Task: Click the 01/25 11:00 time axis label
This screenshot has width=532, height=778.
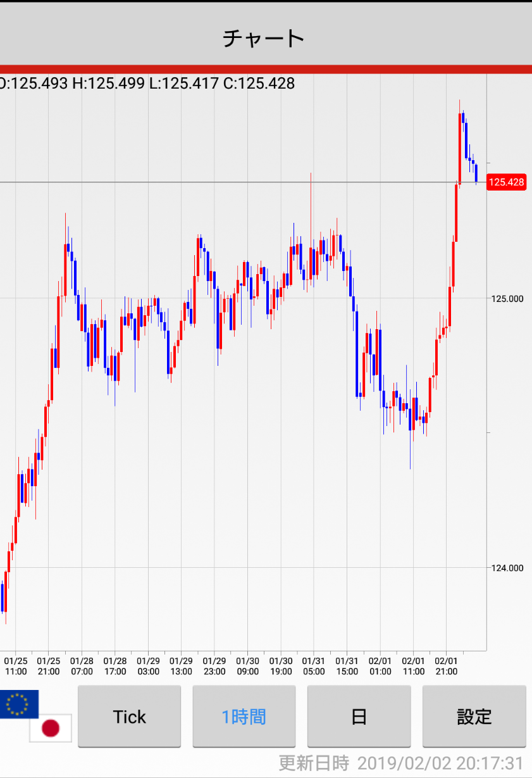Action: click(16, 666)
